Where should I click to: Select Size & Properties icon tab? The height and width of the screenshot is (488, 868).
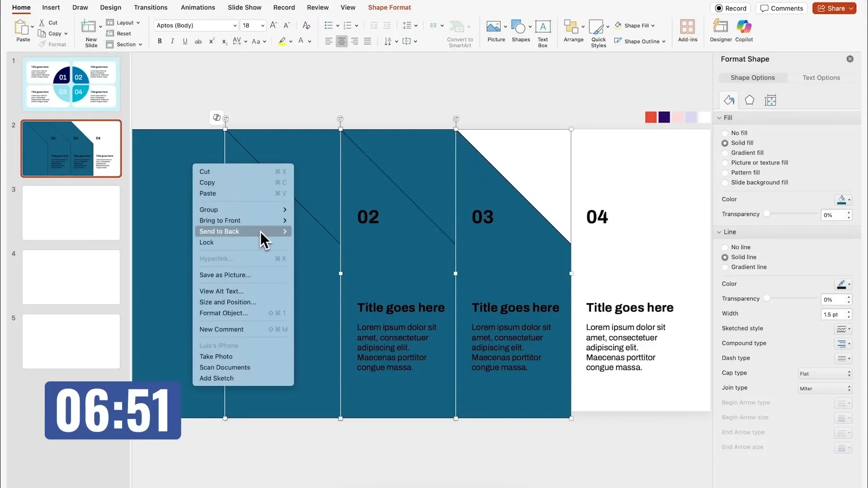point(770,100)
